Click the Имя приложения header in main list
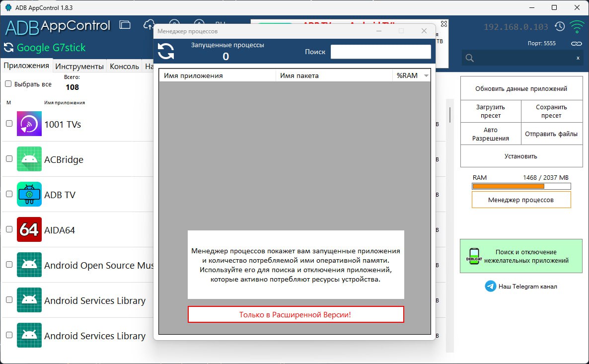This screenshot has height=364, width=589. pos(65,103)
